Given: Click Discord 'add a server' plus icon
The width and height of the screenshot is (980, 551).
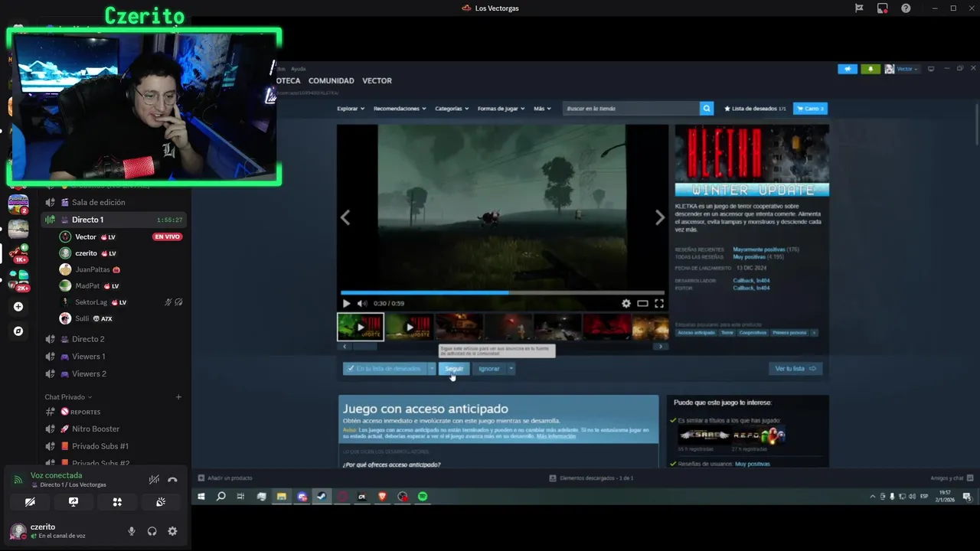Looking at the screenshot, I should 18,307.
